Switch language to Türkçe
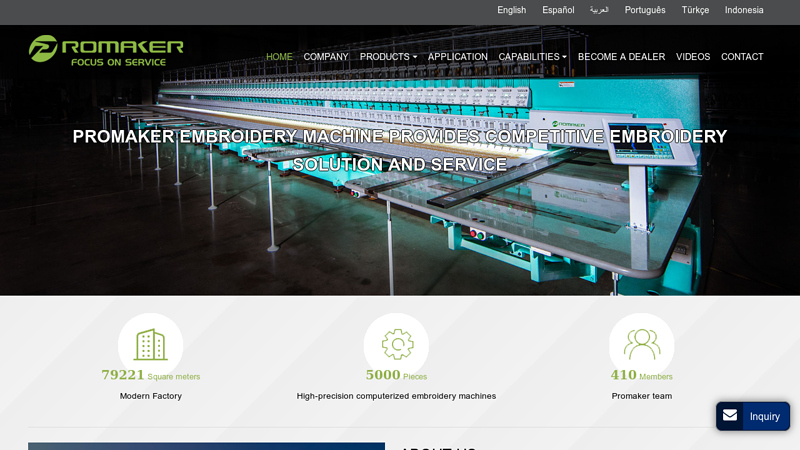 click(695, 10)
